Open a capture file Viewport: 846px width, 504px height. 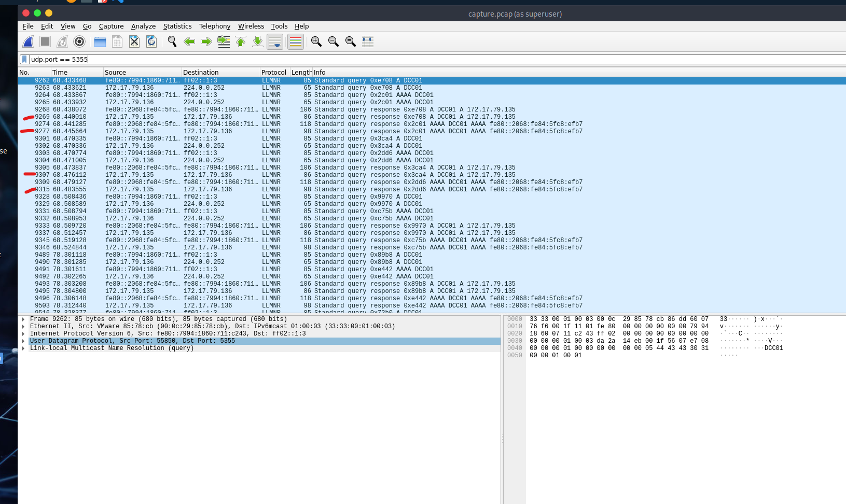point(100,41)
